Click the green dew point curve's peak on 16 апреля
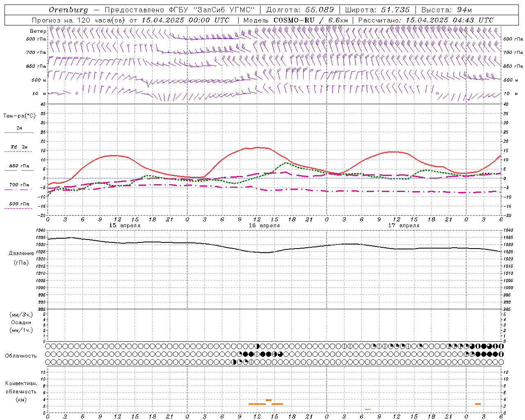Viewport: 525px width, 420px height. tap(286, 163)
